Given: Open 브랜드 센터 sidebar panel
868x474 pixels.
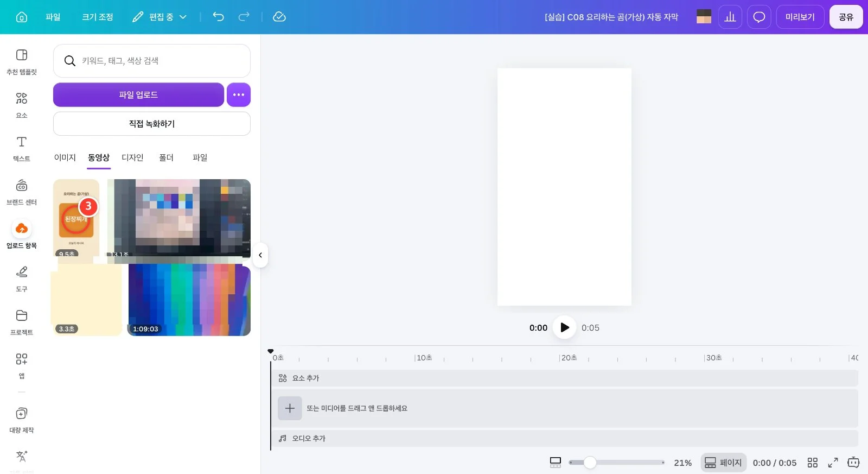Looking at the screenshot, I should point(22,192).
